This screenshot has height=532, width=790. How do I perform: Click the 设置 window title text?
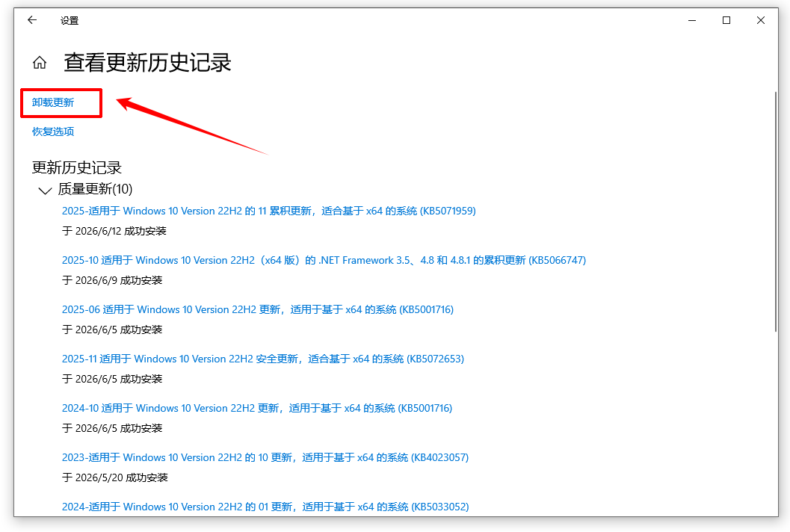pos(70,21)
